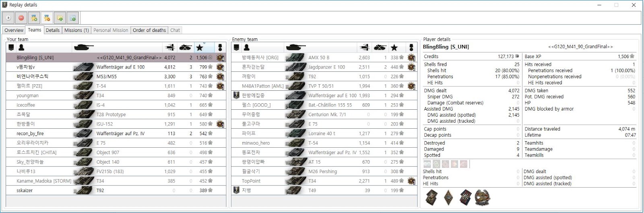Click the medal badge in 방배동처사 [ORG] row
The height and width of the screenshot is (213, 644).
(411, 58)
